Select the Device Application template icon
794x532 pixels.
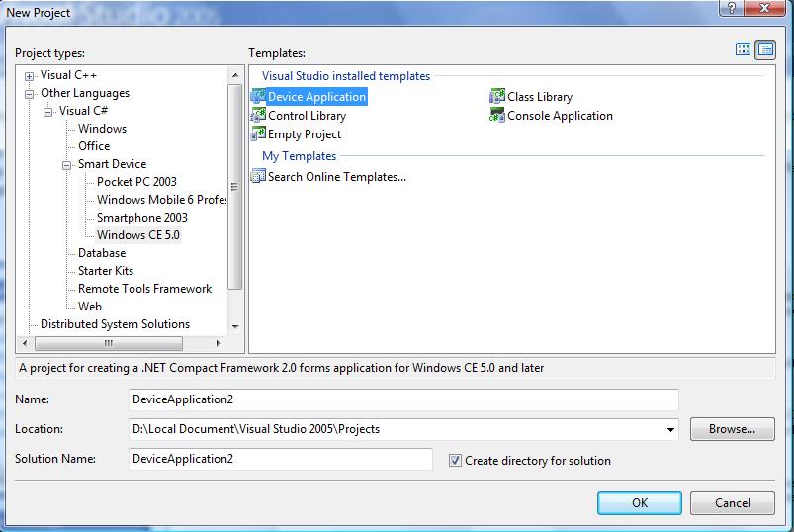[258, 96]
